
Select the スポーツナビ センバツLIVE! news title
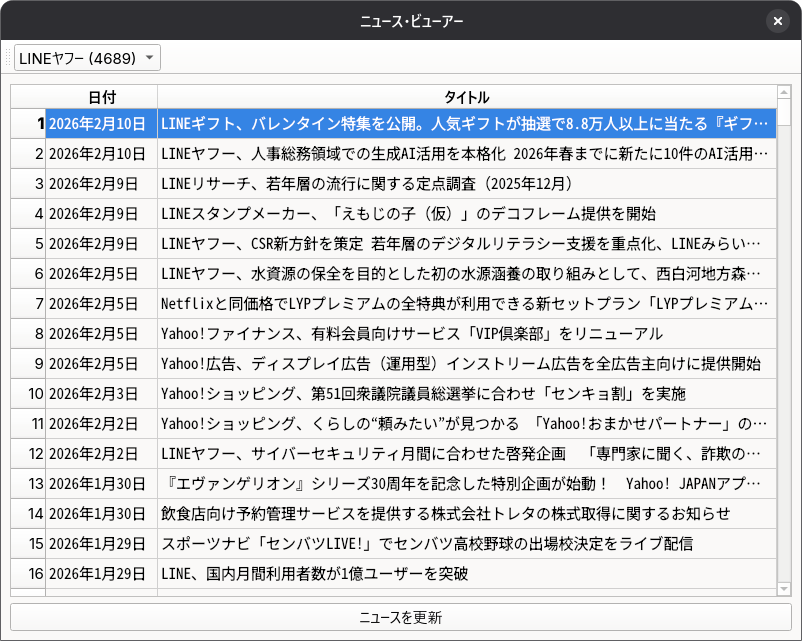tap(466, 544)
